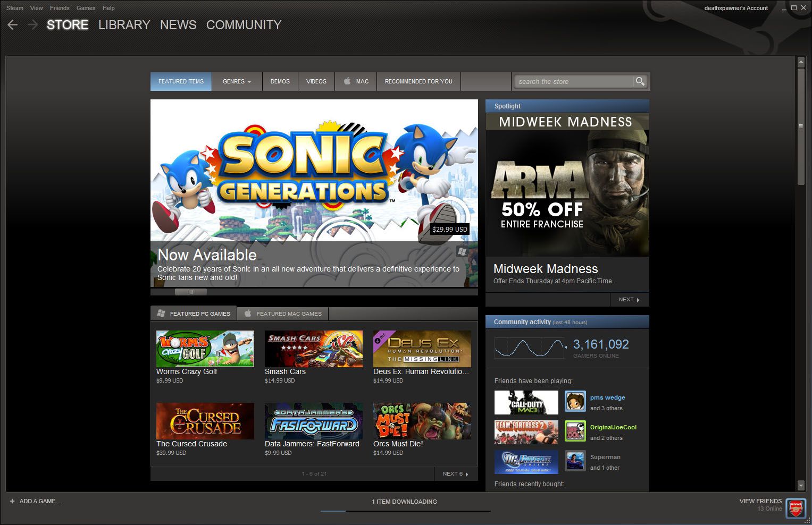Click the Apple logo in Featured Mac Games tab
812x525 pixels.
pos(248,314)
